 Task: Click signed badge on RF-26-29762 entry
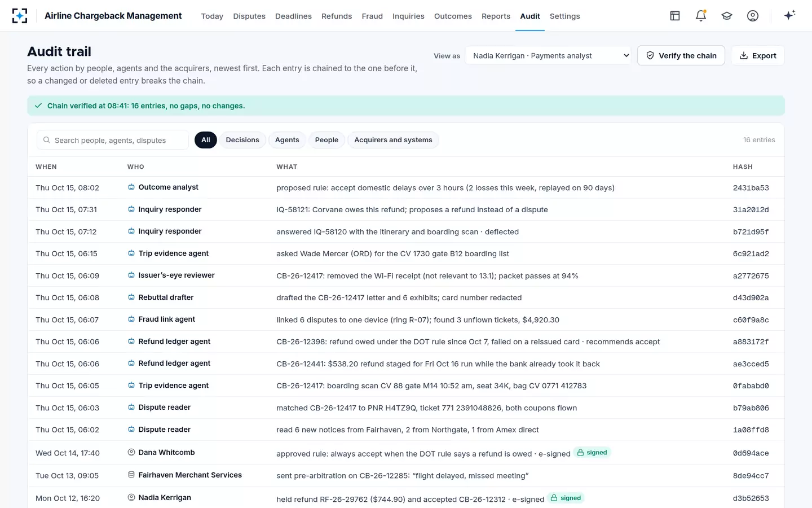point(566,498)
